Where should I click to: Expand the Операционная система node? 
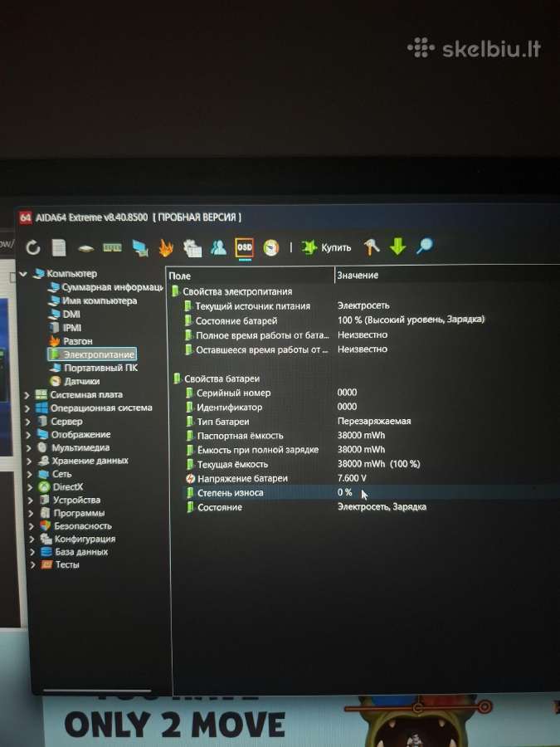pos(27,408)
